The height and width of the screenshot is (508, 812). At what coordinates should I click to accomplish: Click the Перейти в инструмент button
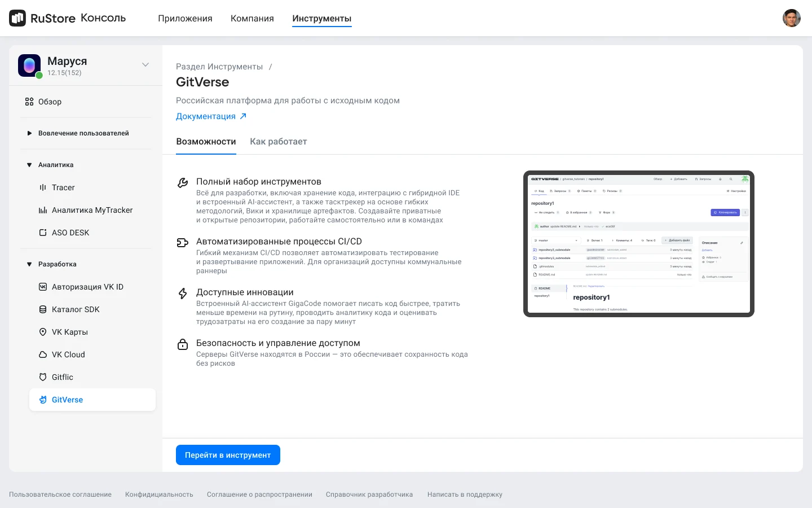coord(228,455)
